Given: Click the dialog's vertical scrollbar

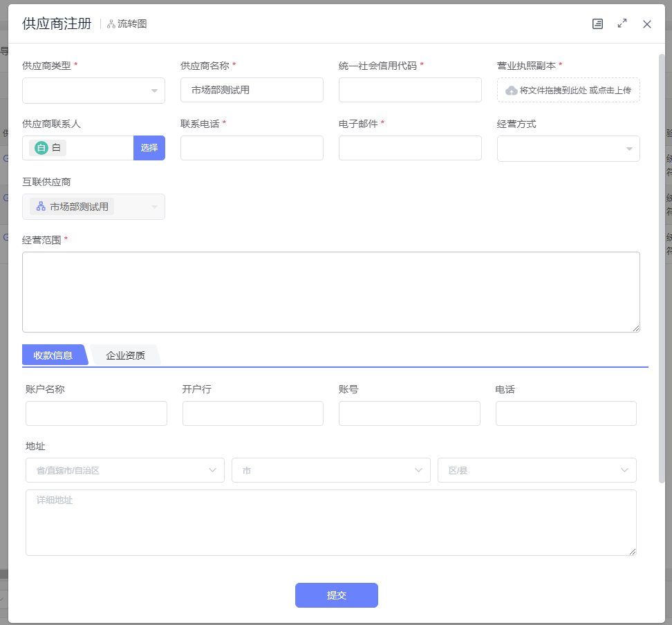Looking at the screenshot, I should pos(662,263).
